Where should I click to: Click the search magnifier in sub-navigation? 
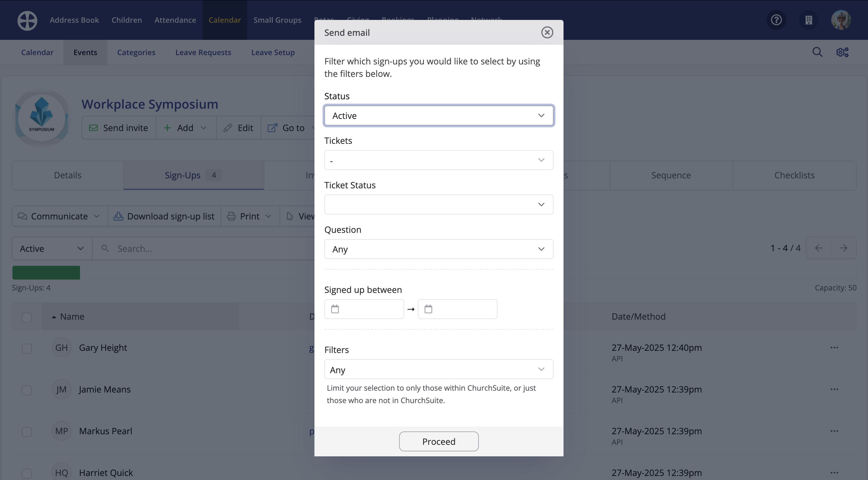click(x=818, y=52)
